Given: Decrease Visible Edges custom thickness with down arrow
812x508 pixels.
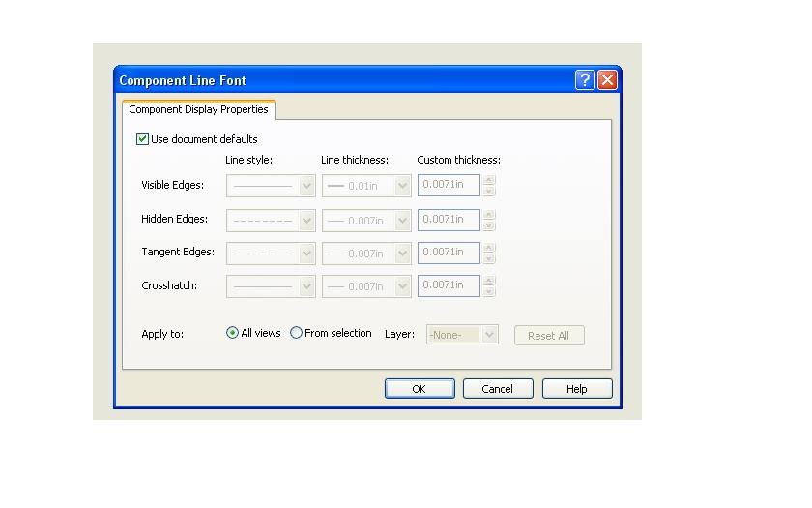Looking at the screenshot, I should pos(489,192).
